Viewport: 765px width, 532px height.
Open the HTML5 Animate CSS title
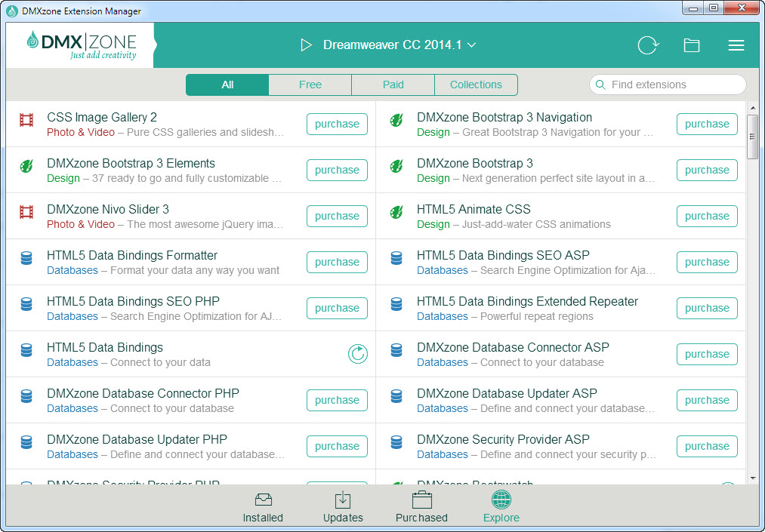click(473, 209)
